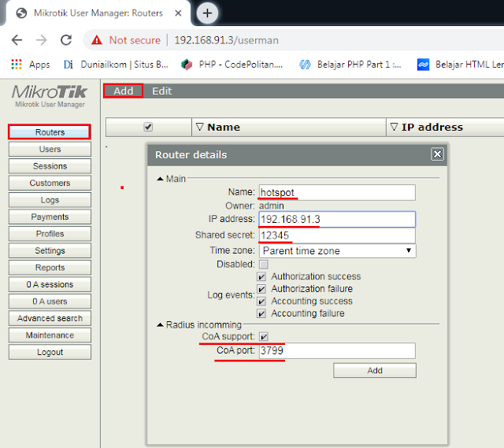This screenshot has width=504, height=448.
Task: Open the Routers page
Action: click(x=50, y=132)
